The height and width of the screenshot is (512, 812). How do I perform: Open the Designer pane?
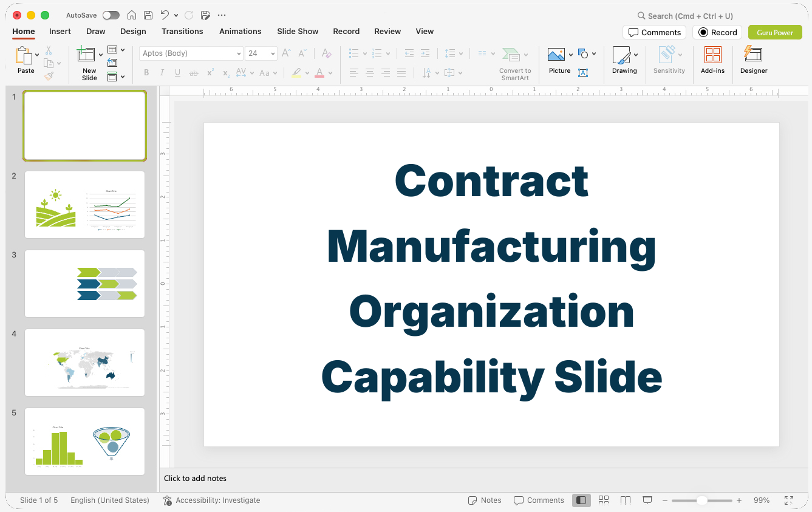(754, 60)
